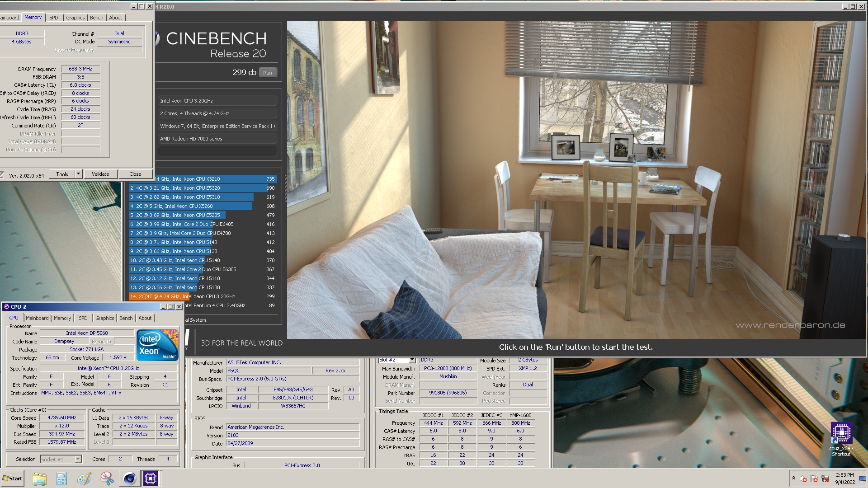This screenshot has height=488, width=868.
Task: Click the P5QC mainboard model field
Action: (269, 371)
